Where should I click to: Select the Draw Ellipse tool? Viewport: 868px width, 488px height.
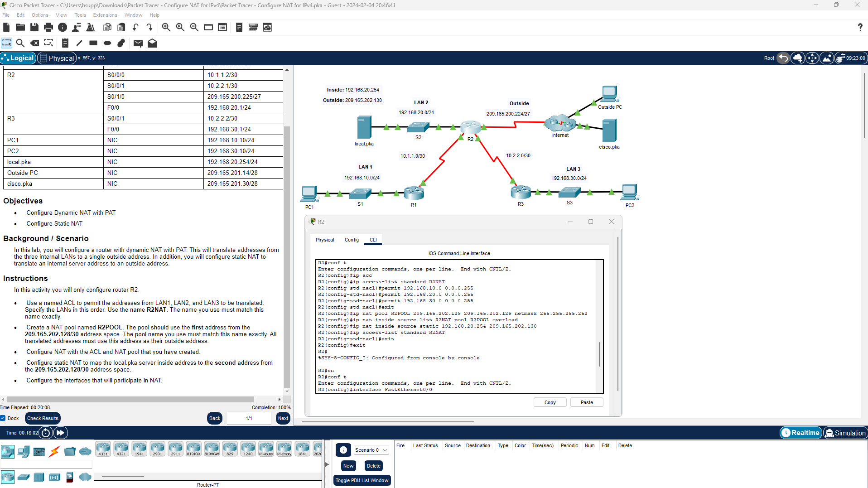(x=107, y=43)
